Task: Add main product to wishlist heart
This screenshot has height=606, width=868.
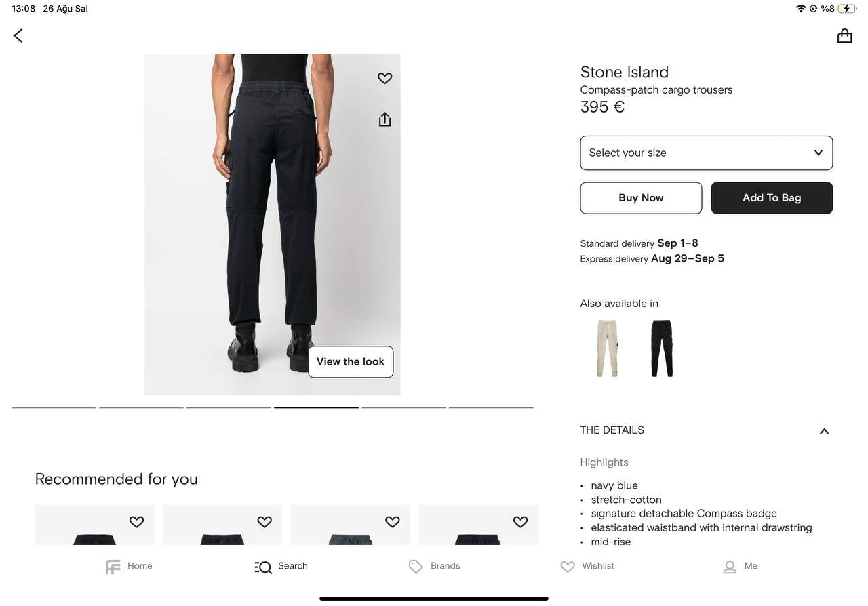Action: [x=384, y=79]
